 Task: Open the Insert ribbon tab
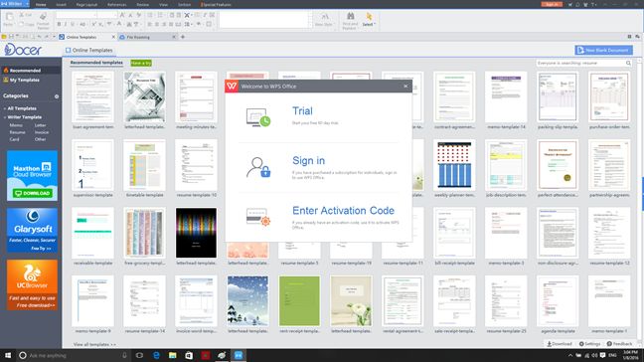pyautogui.click(x=62, y=5)
